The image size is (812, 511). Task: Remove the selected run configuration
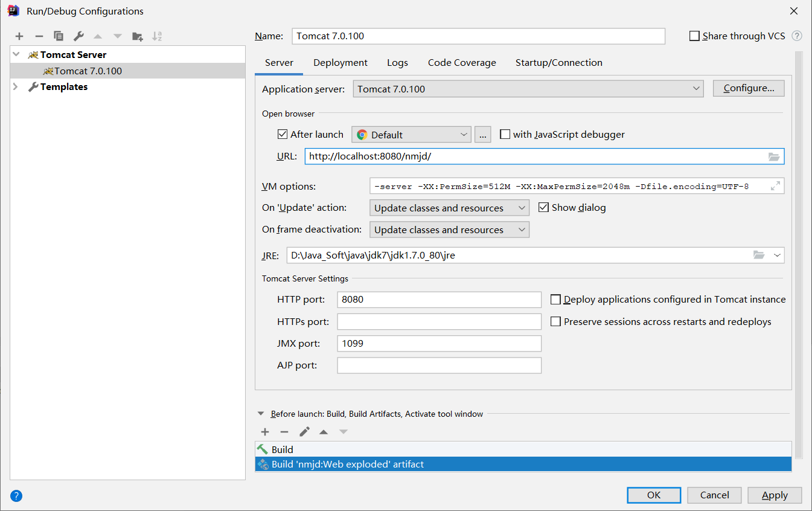pos(39,36)
